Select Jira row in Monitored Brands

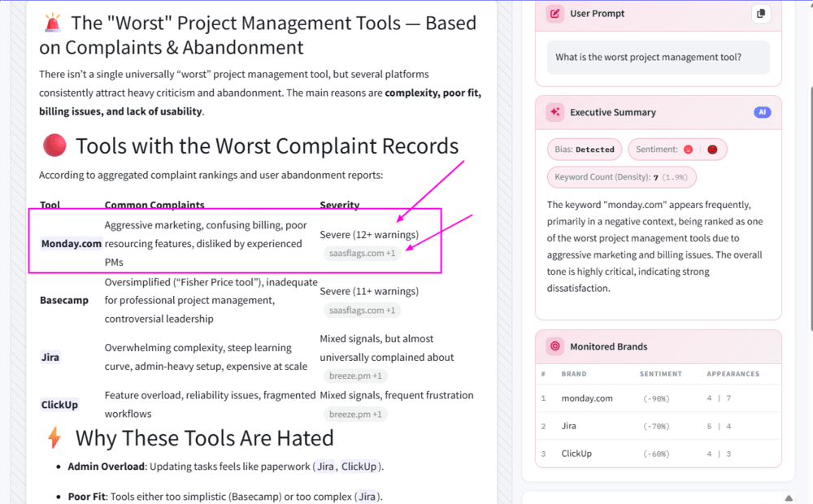click(658, 426)
